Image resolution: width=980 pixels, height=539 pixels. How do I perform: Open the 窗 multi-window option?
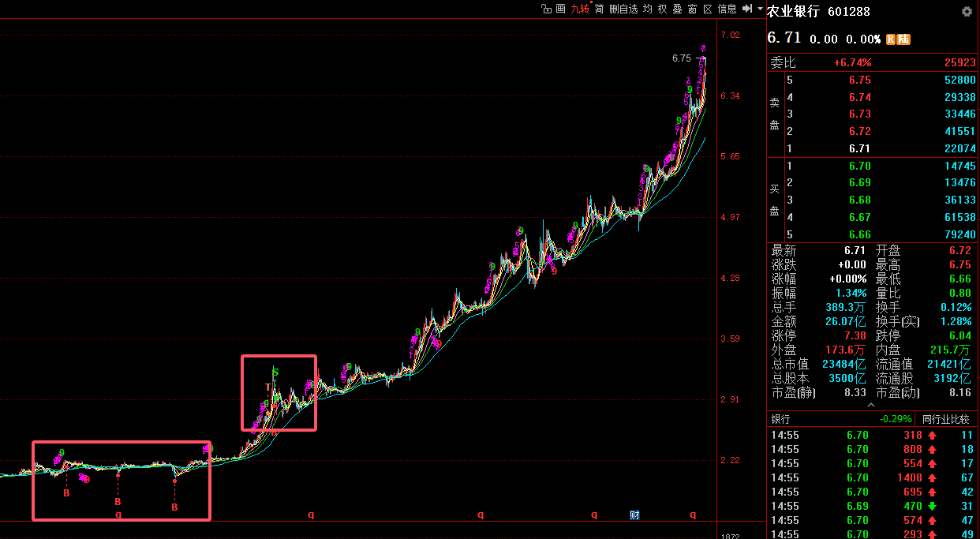coord(692,9)
